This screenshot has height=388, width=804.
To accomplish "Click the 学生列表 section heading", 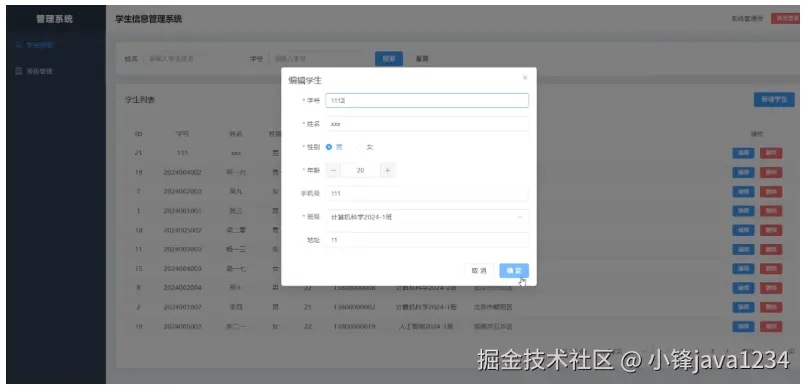I will 139,99.
